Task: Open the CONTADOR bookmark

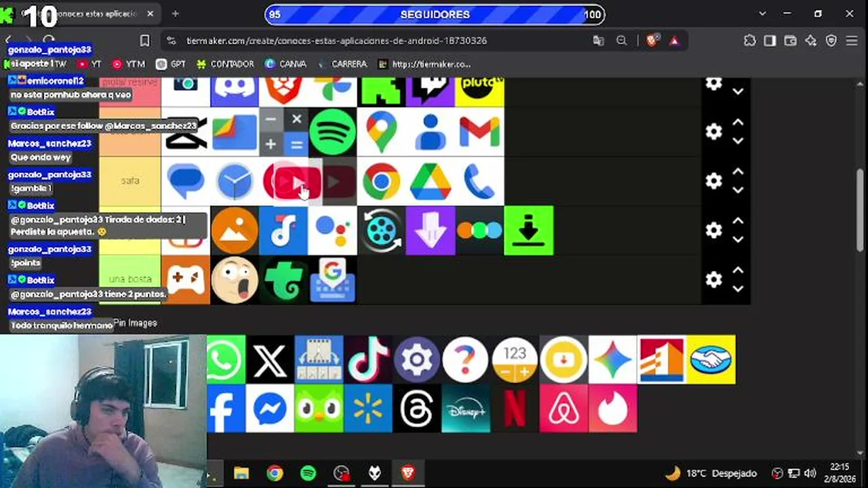Action: click(x=225, y=64)
